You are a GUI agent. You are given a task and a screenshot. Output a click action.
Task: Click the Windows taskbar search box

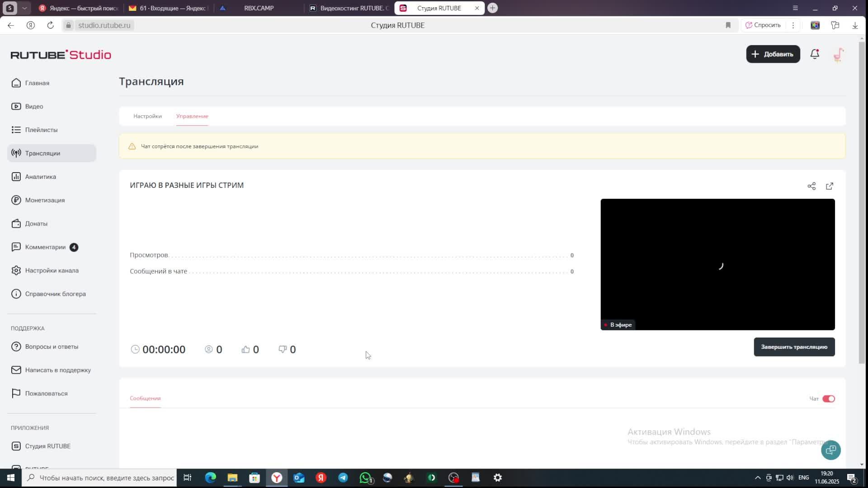point(99,478)
